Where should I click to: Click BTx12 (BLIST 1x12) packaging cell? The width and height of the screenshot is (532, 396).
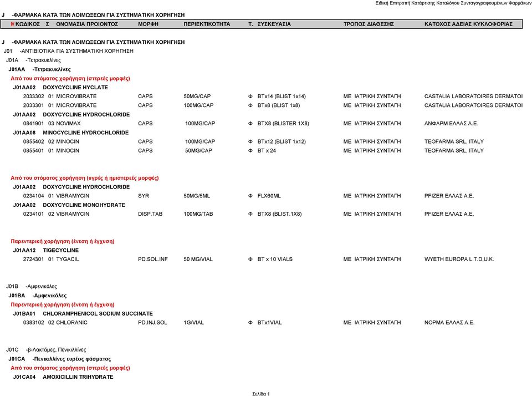(x=282, y=141)
